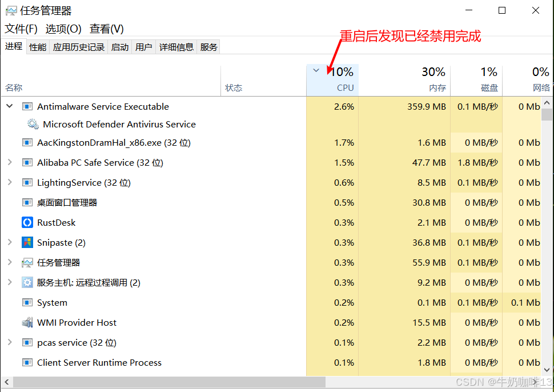
Task: Open the 查看(V) menu
Action: [106, 29]
